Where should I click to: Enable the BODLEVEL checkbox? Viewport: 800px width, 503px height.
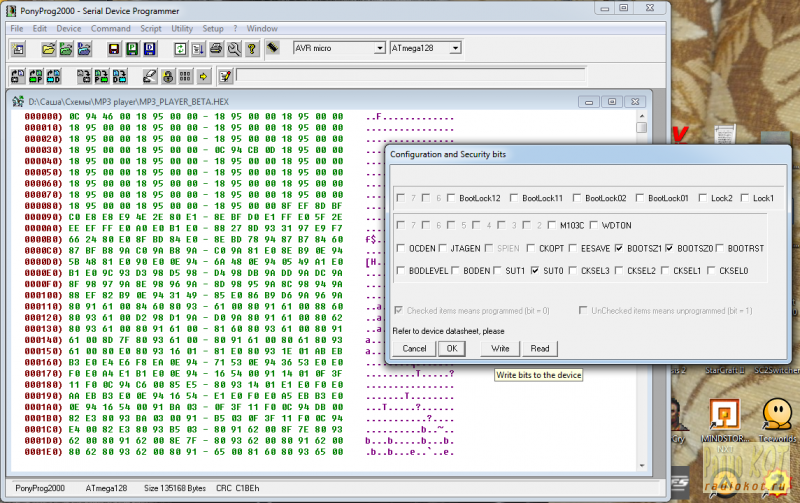(401, 270)
